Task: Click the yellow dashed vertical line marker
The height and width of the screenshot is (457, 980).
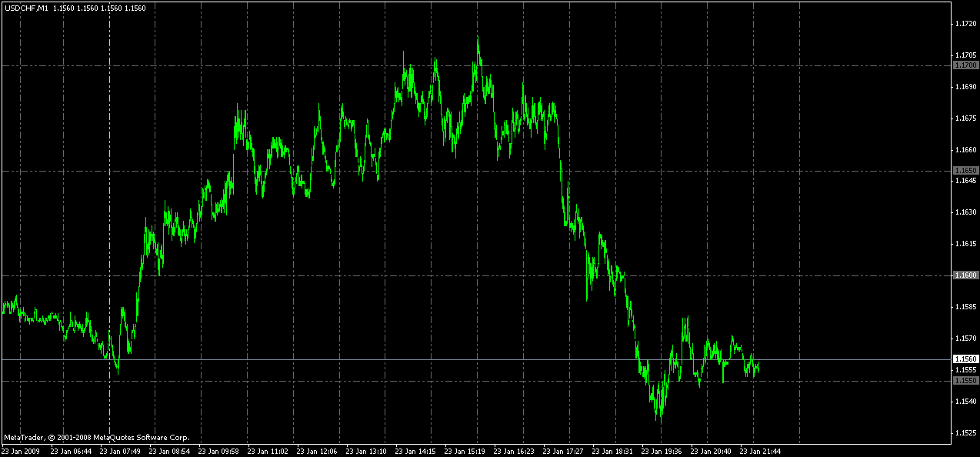Action: point(109,231)
